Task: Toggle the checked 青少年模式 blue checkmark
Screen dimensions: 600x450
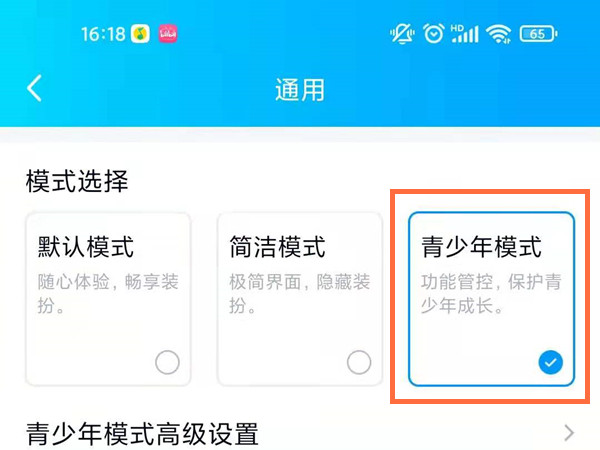Action: point(551,362)
